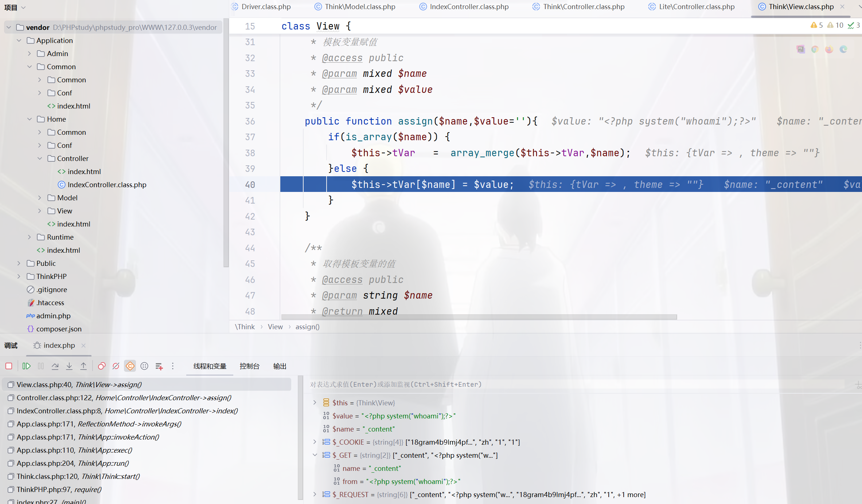862x504 pixels.
Task: Collapse the $_GET variable node
Action: (x=315, y=455)
